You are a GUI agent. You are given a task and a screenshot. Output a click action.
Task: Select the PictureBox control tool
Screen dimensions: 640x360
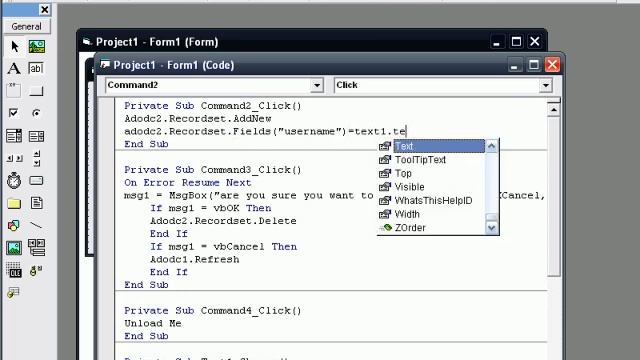pyautogui.click(x=37, y=47)
